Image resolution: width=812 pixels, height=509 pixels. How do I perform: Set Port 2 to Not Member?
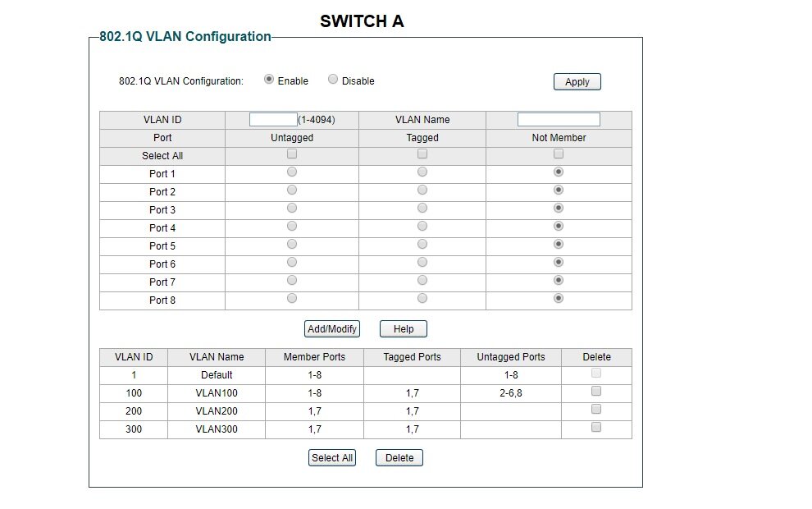tap(559, 190)
